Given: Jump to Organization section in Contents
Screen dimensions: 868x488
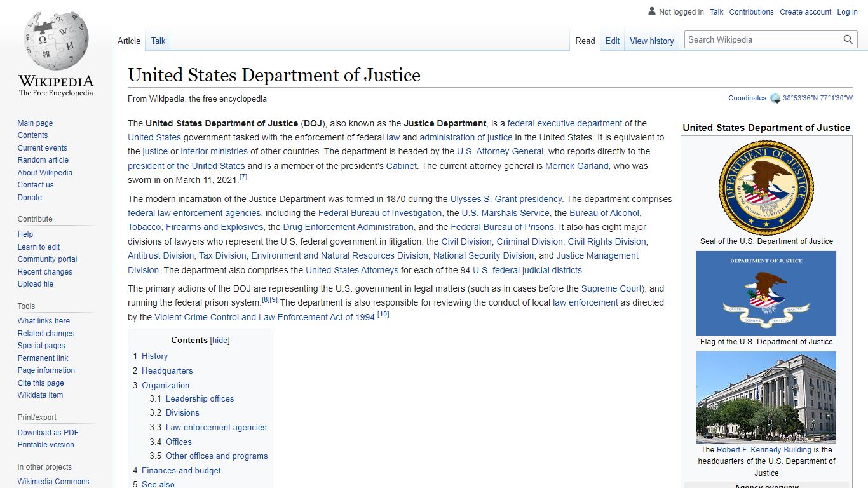Looking at the screenshot, I should pos(165,386).
